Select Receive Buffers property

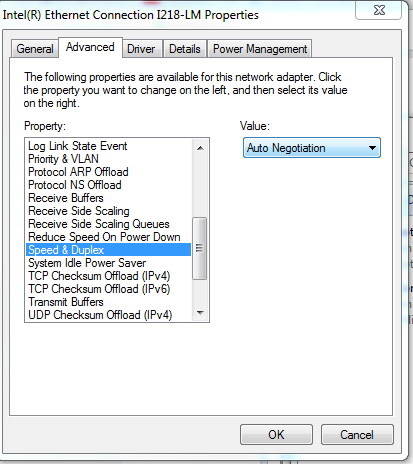point(66,198)
